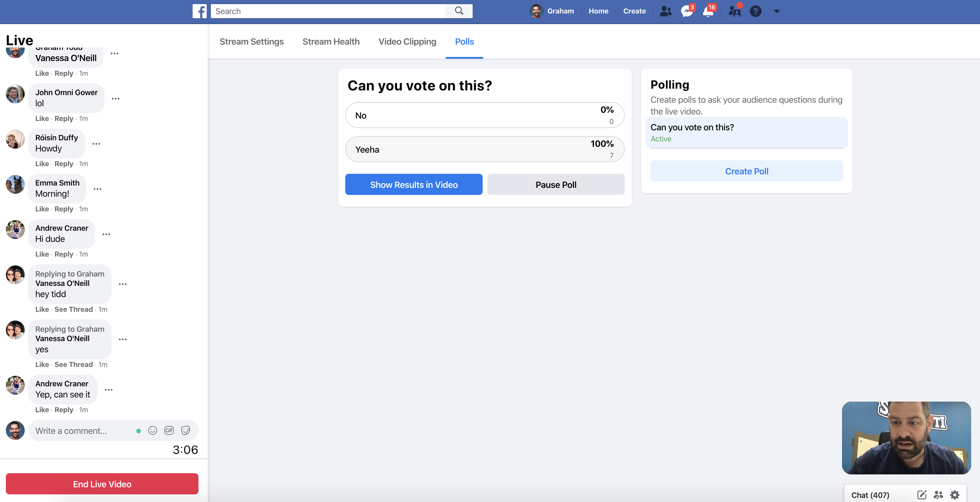Screen dimensions: 980x502
Task: Click the End Live Video button
Action: [102, 484]
